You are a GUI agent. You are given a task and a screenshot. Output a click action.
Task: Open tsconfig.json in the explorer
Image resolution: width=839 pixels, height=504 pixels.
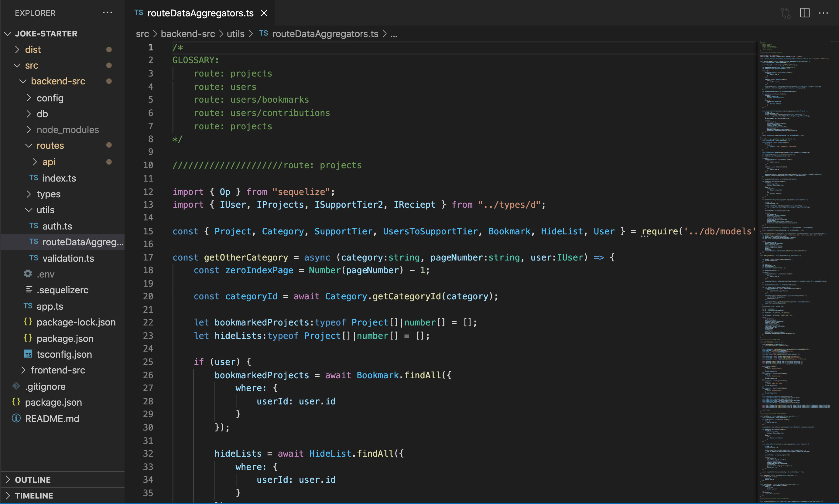point(64,354)
